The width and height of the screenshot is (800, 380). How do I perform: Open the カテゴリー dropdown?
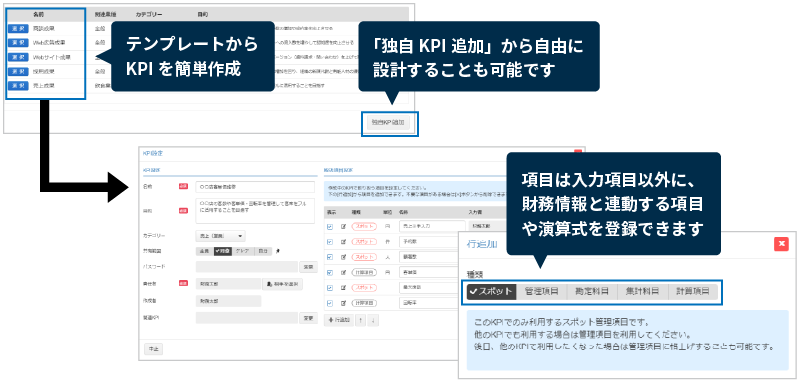(x=220, y=236)
